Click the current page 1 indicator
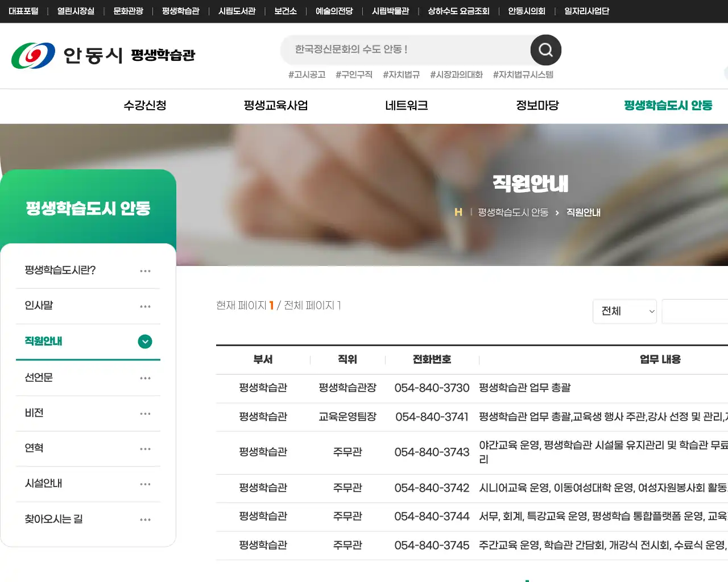Image resolution: width=728 pixels, height=582 pixels. click(x=271, y=305)
